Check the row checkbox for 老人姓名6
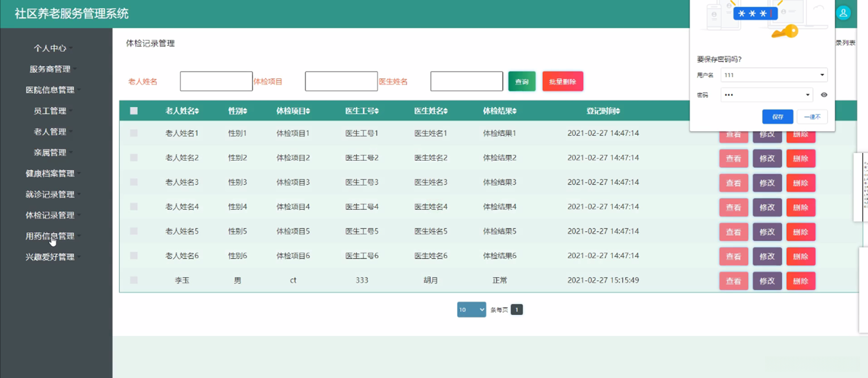The width and height of the screenshot is (868, 378). 134,255
